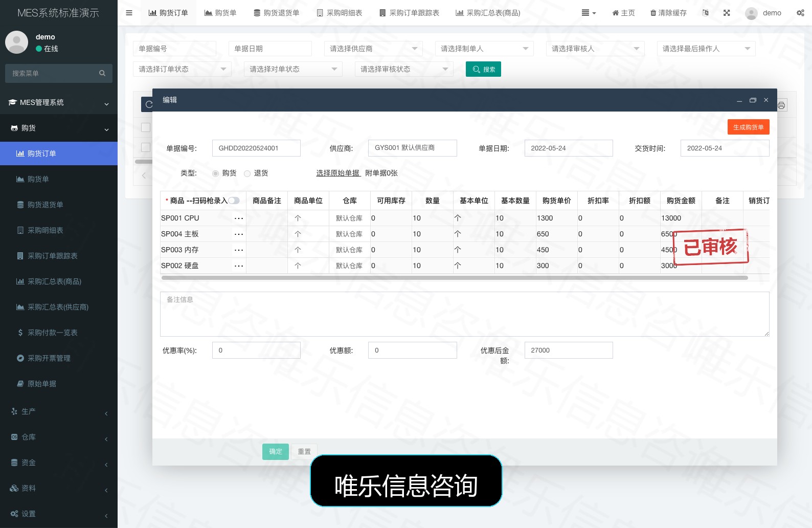Open the 请选择审核人 dropdown

[x=595, y=49]
